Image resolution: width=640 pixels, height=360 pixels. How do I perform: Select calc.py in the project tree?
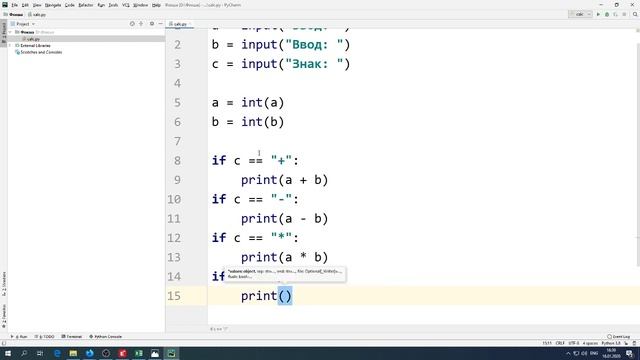tap(33, 39)
